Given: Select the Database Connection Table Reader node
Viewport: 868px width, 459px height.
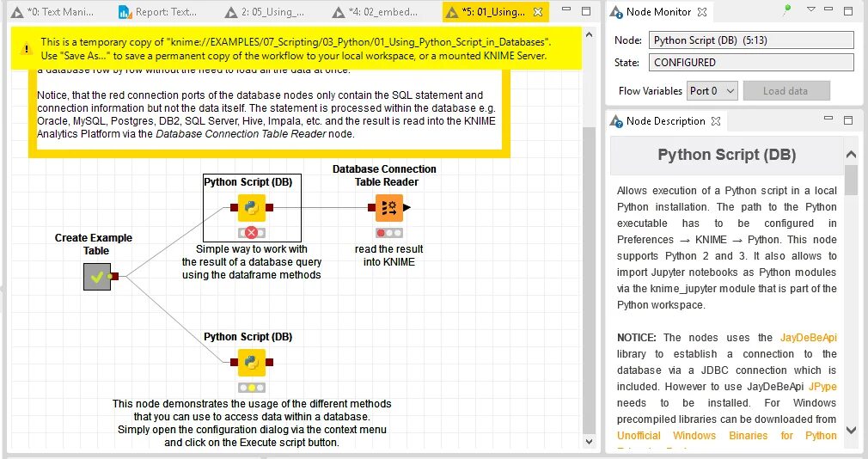Looking at the screenshot, I should click(389, 208).
